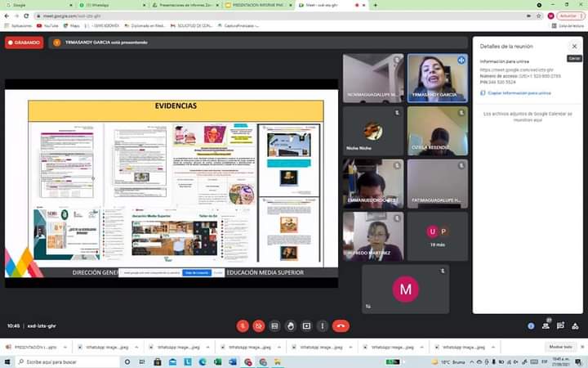Toggle the camera off button
Viewport: 588px width, 368px height.
pos(258,326)
